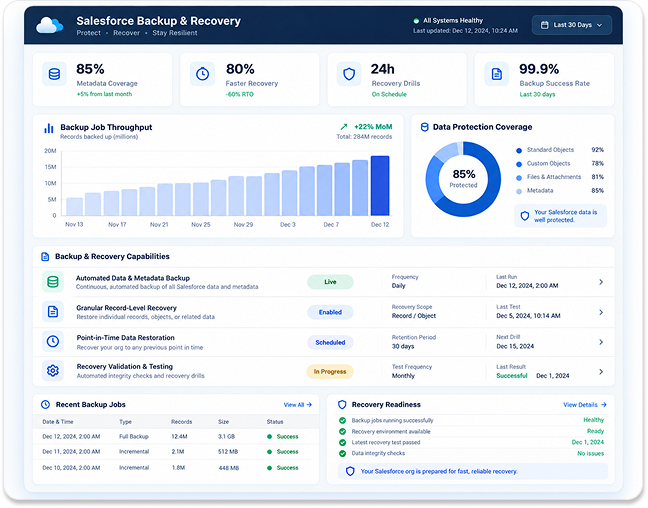Image resolution: width=648 pixels, height=508 pixels.
Task: Click the No issues status for Data integrity checks
Action: 591,453
